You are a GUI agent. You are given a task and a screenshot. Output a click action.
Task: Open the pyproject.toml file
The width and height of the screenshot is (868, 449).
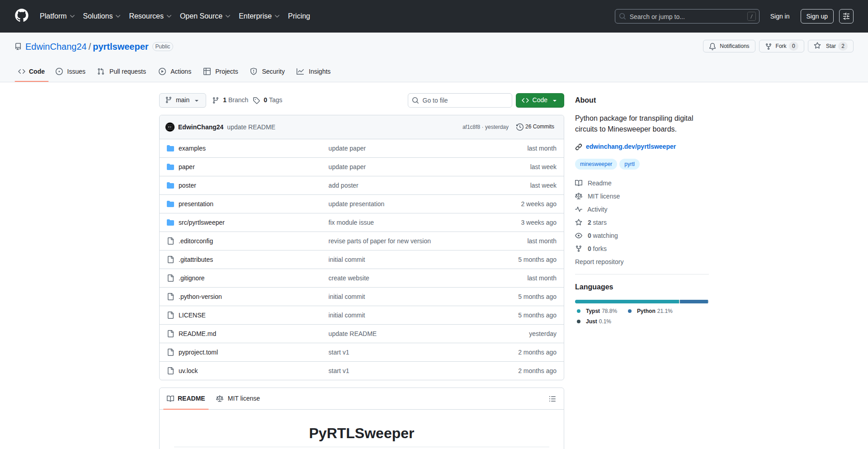pos(198,352)
